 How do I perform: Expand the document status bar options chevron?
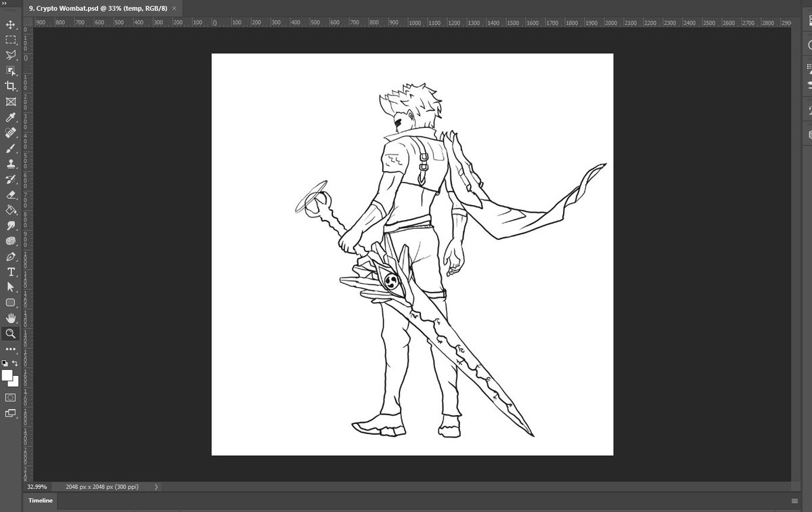coord(156,486)
